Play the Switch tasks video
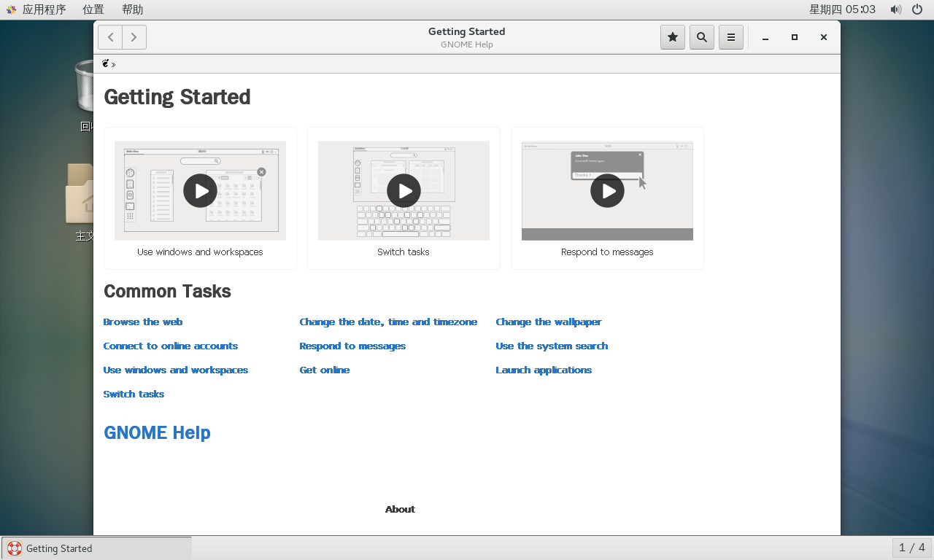The width and height of the screenshot is (934, 560). (x=404, y=190)
